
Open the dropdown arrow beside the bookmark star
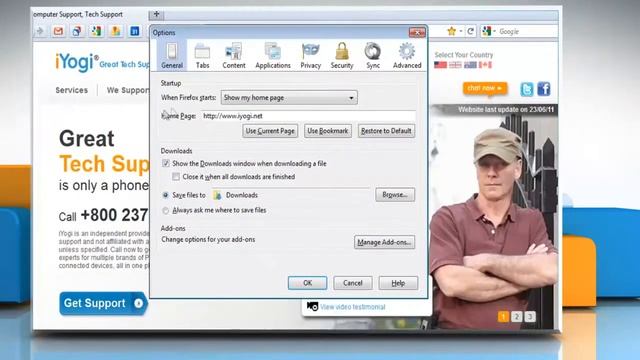click(460, 31)
